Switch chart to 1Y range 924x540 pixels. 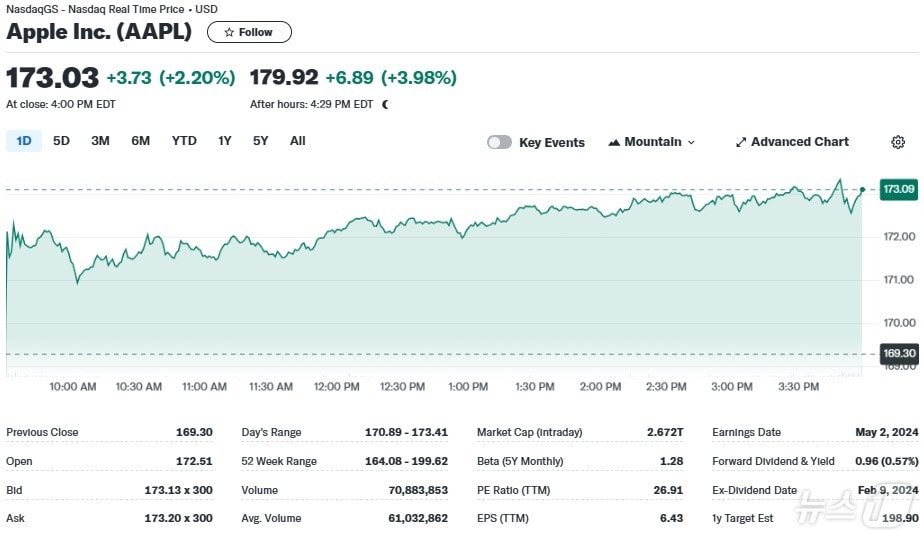(x=225, y=141)
